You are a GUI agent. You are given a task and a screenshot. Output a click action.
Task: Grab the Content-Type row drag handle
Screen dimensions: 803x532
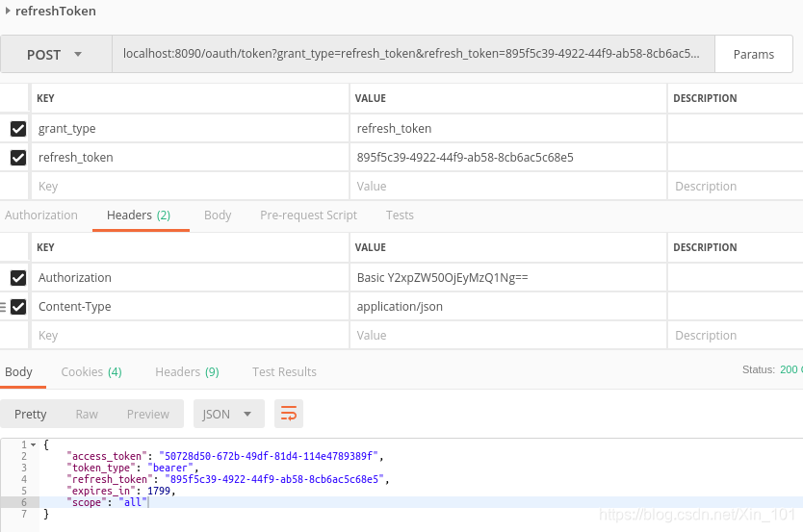(3, 307)
